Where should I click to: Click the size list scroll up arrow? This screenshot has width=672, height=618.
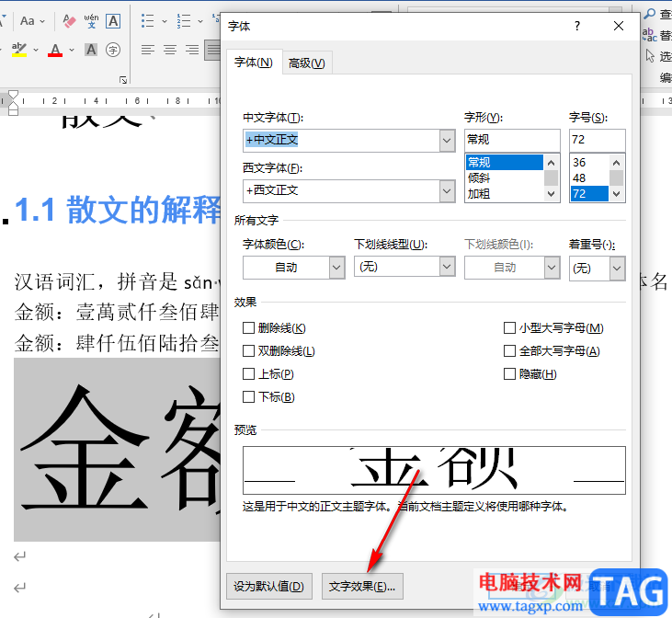616,163
